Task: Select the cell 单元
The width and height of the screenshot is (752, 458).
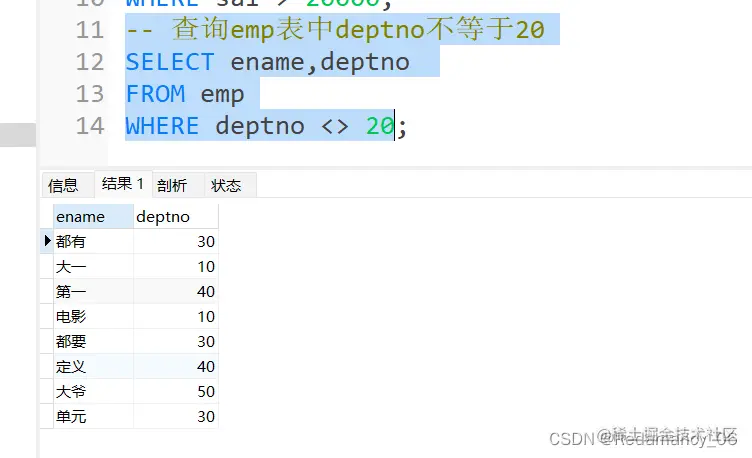Action: click(93, 416)
